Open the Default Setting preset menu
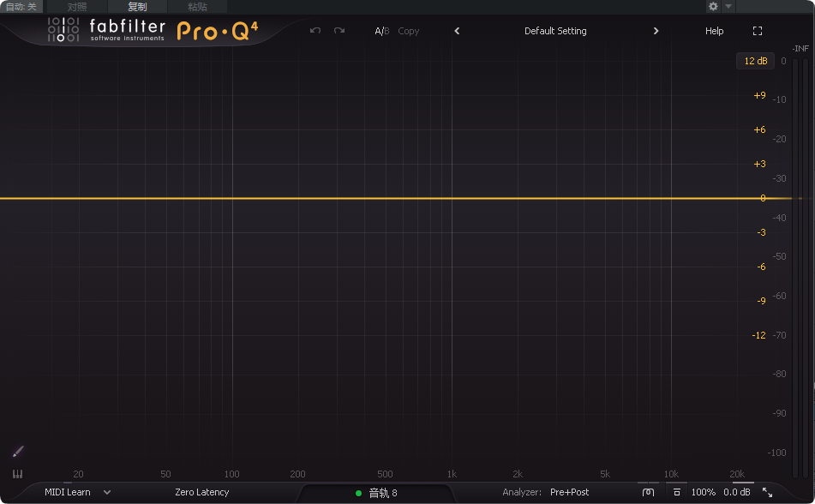 [x=555, y=31]
